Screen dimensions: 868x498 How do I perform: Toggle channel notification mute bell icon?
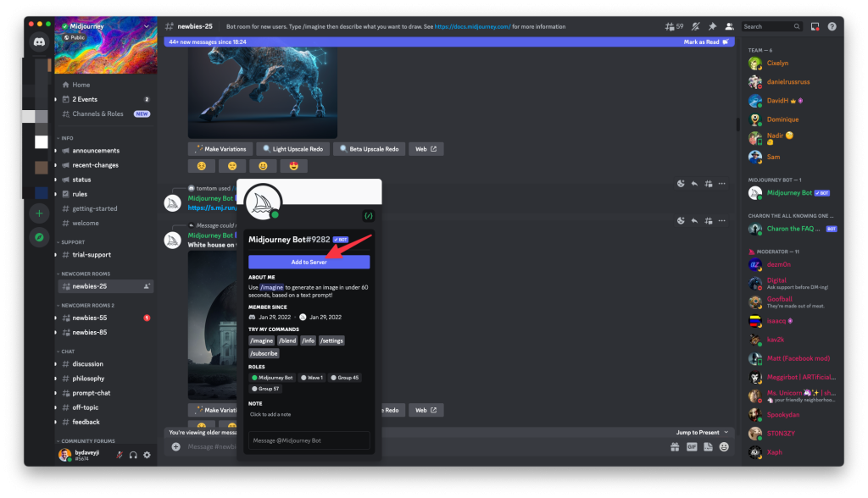696,26
